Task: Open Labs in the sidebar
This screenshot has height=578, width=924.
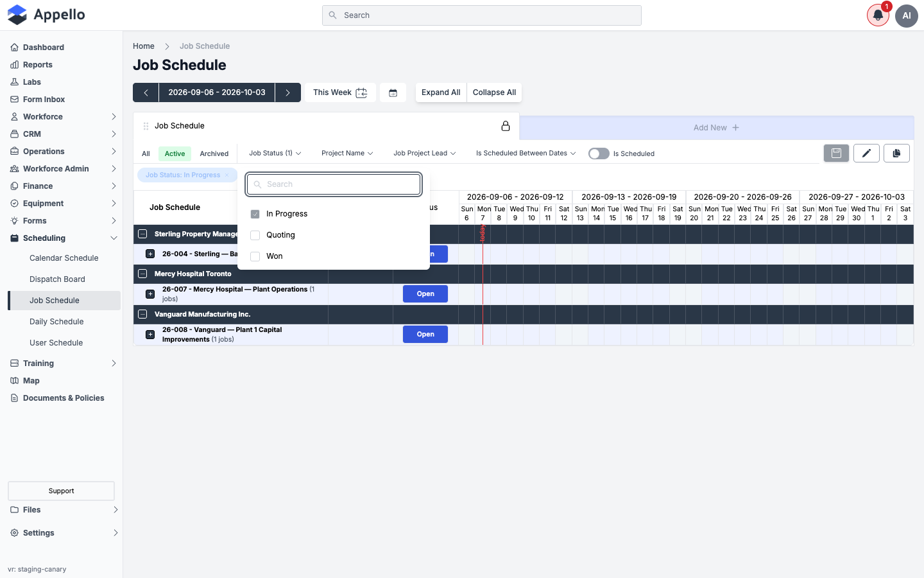Action: click(x=32, y=82)
